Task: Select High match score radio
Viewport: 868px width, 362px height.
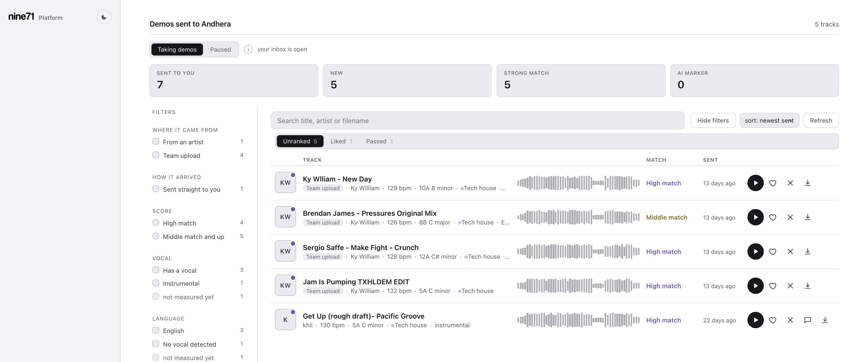Action: 156,222
